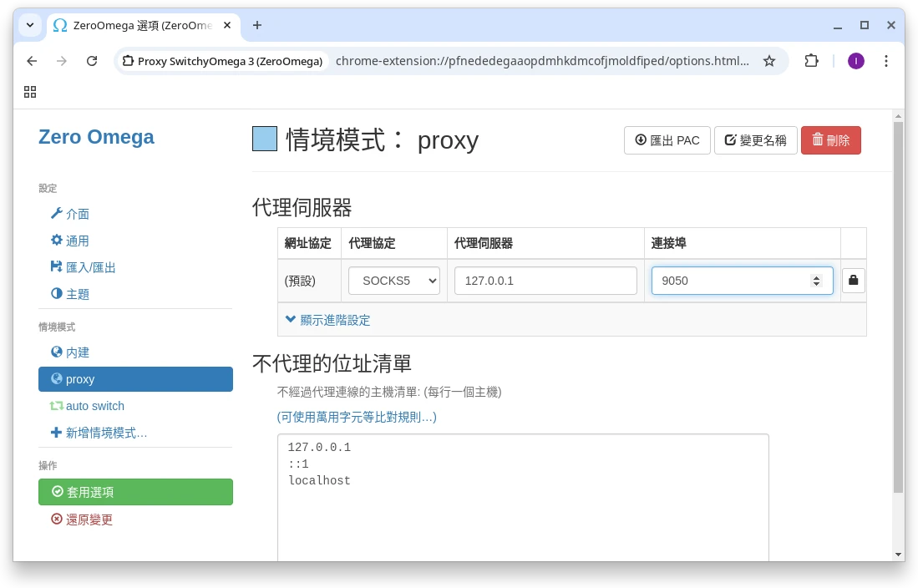This screenshot has height=588, width=918.
Task: Click the lock icon for proxy authentication
Action: (x=853, y=281)
